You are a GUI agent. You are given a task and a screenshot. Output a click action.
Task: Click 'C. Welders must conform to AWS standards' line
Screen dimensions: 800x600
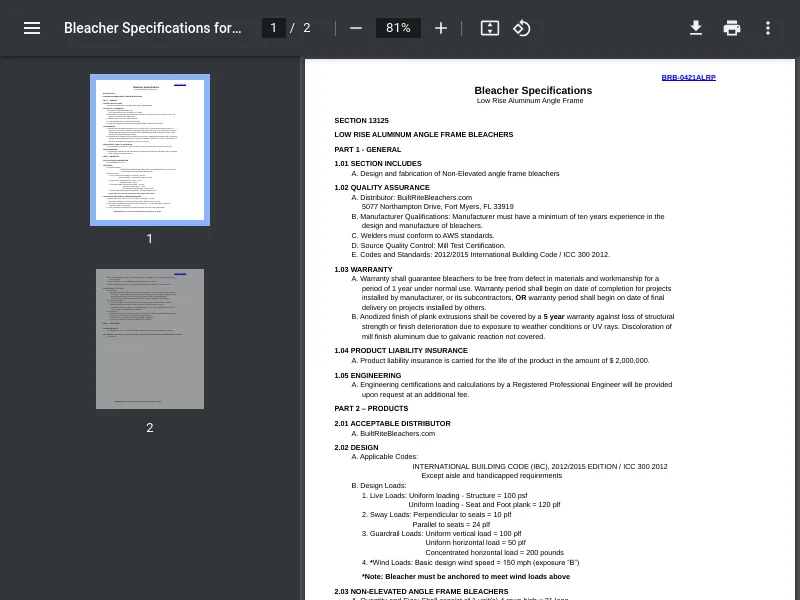click(423, 236)
